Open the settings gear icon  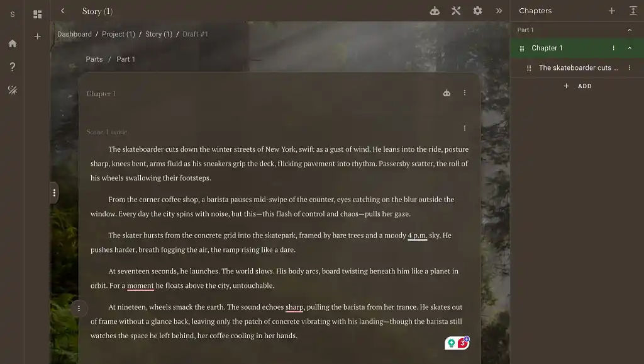coord(477,11)
